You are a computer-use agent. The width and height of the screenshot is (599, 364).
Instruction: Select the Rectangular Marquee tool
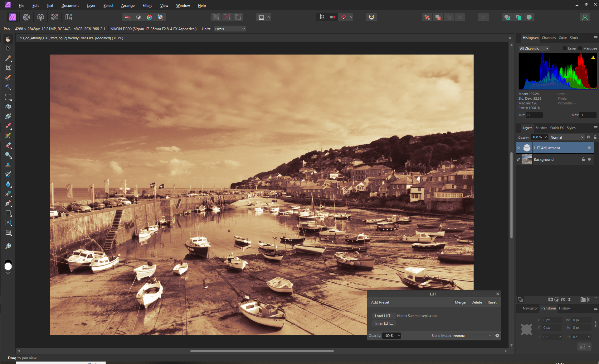click(x=8, y=97)
